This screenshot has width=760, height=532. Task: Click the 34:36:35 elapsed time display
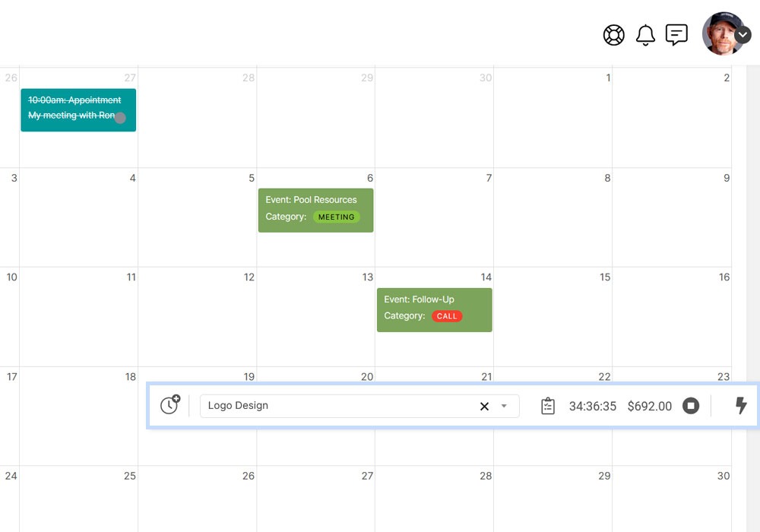coord(592,407)
